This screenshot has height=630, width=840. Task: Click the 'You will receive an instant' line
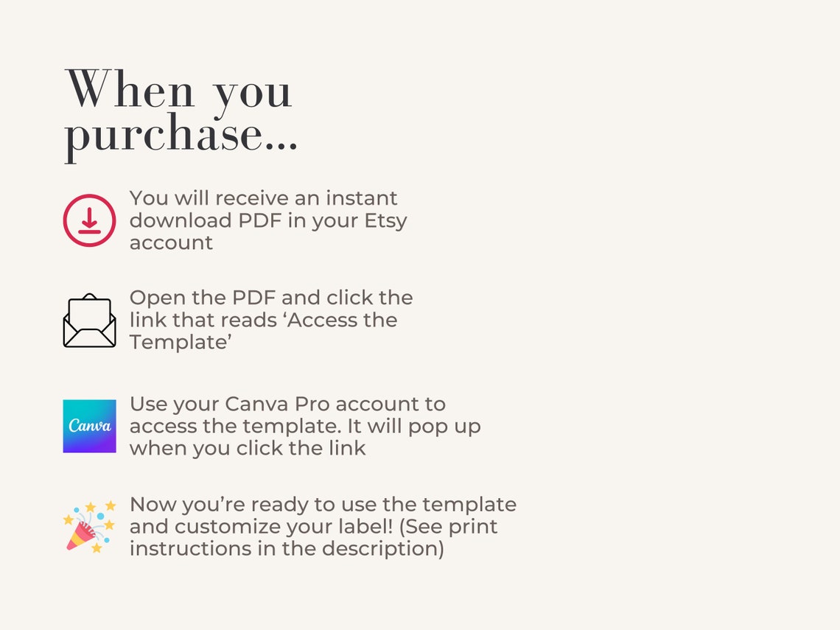pos(263,198)
